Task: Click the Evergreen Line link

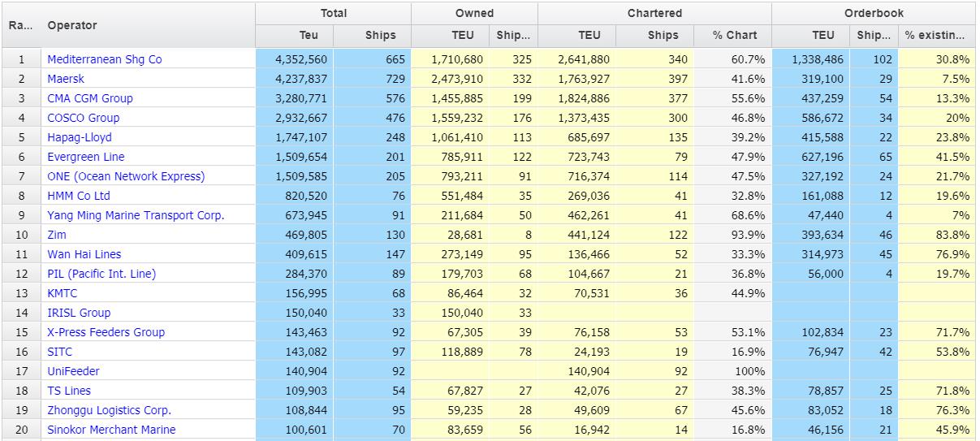Action: click(x=85, y=157)
